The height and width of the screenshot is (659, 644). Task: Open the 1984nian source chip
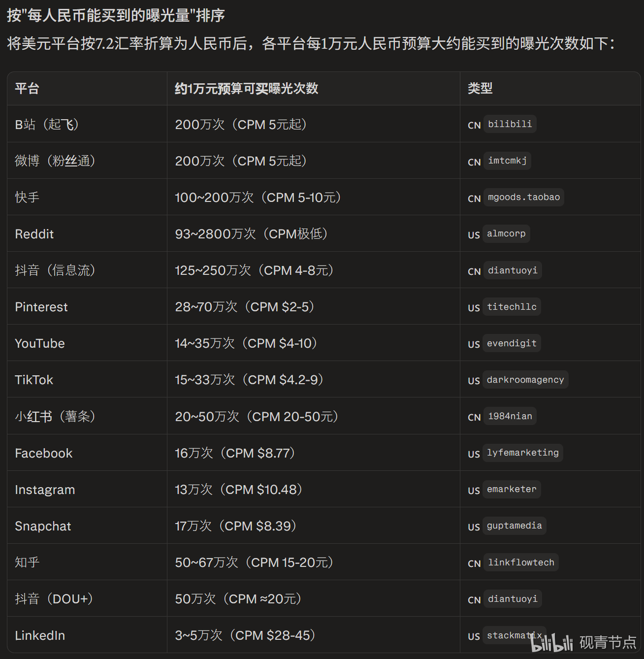coord(510,416)
